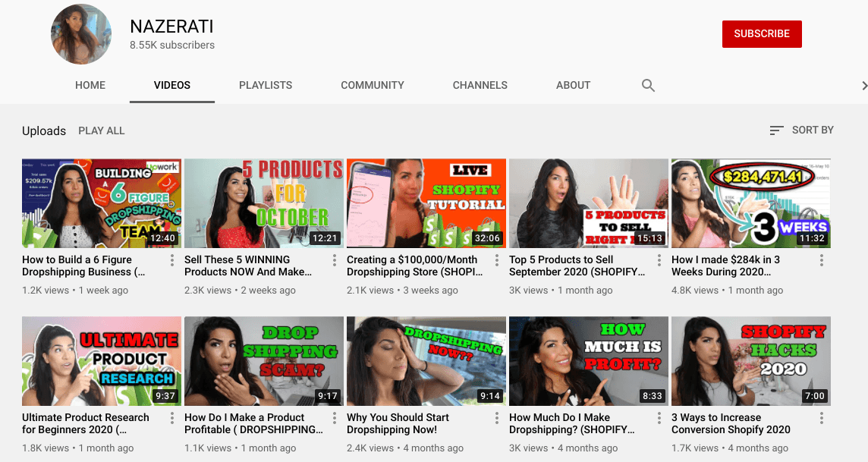
Task: Click the channel search magnifier icon
Action: click(x=648, y=85)
